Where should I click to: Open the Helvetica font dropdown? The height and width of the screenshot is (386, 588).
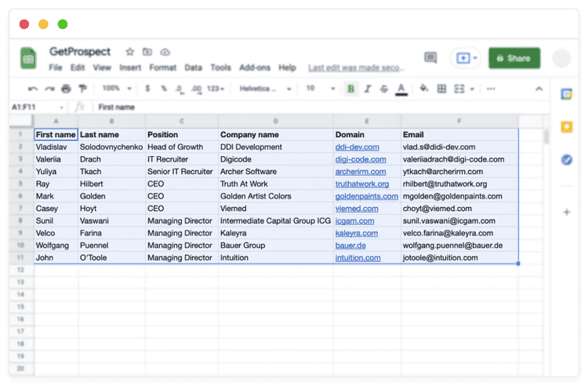click(265, 89)
